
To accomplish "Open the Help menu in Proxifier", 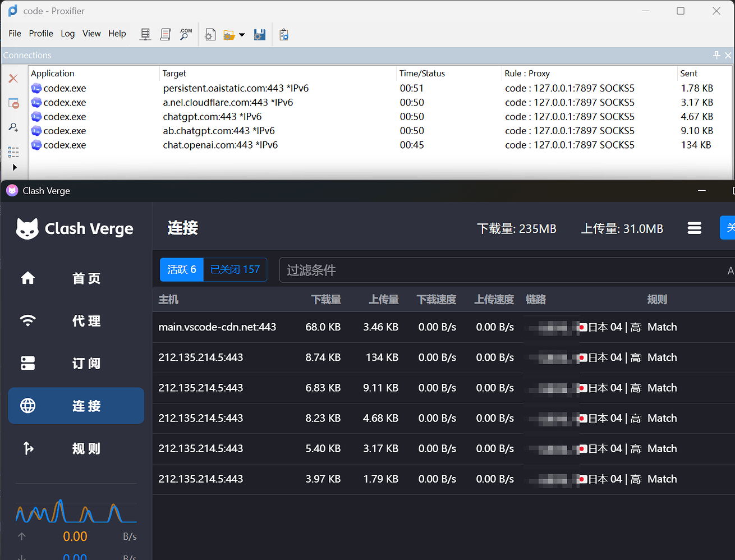I will [117, 34].
